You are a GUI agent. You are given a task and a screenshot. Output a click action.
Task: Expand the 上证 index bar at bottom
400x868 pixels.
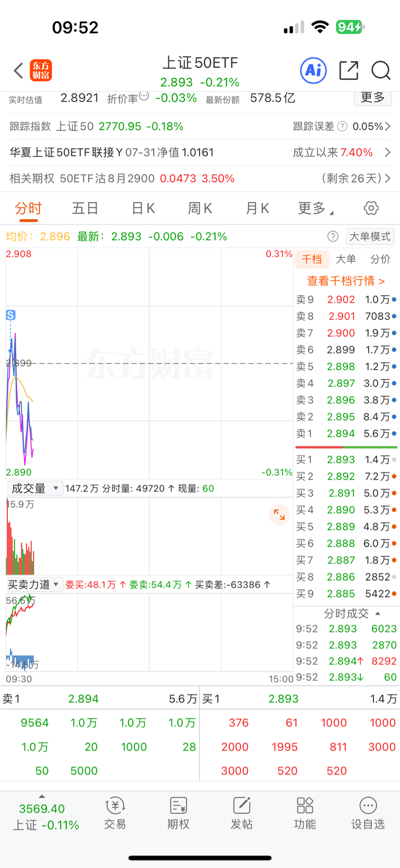[x=42, y=797]
